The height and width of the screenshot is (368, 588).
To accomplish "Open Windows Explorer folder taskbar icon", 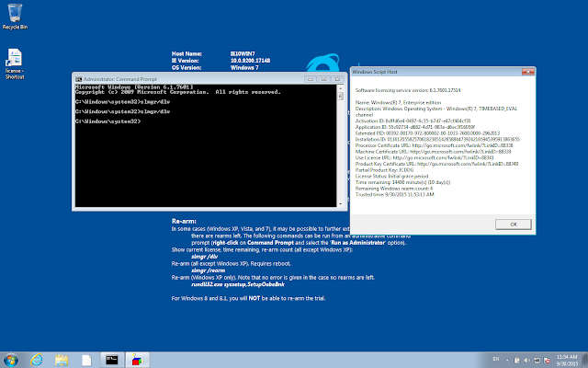I will pos(62,360).
